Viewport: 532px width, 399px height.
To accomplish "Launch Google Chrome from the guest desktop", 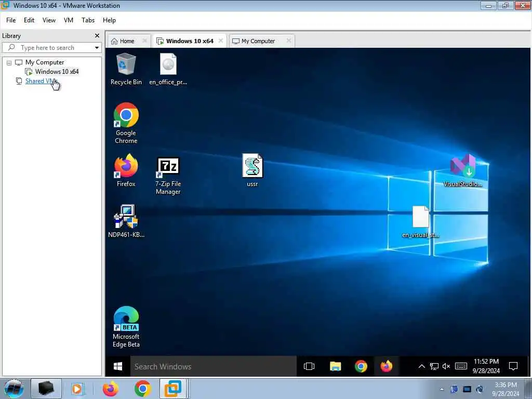I will point(126,124).
